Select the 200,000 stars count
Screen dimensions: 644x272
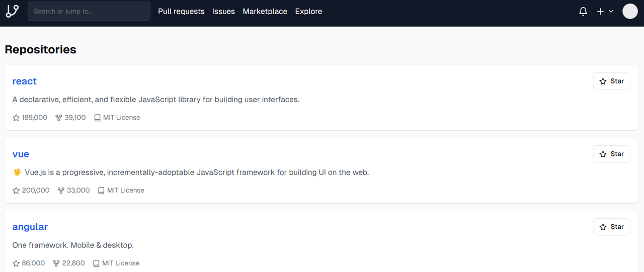36,191
